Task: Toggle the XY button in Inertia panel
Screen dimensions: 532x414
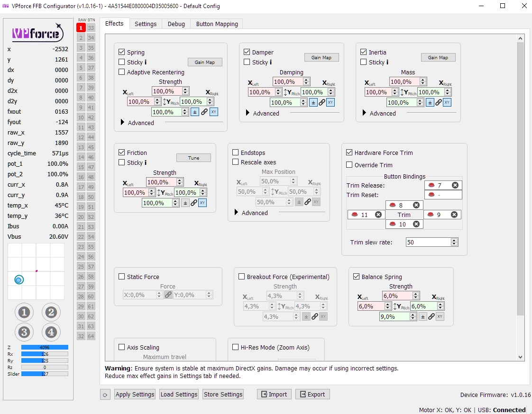Action: [x=447, y=102]
